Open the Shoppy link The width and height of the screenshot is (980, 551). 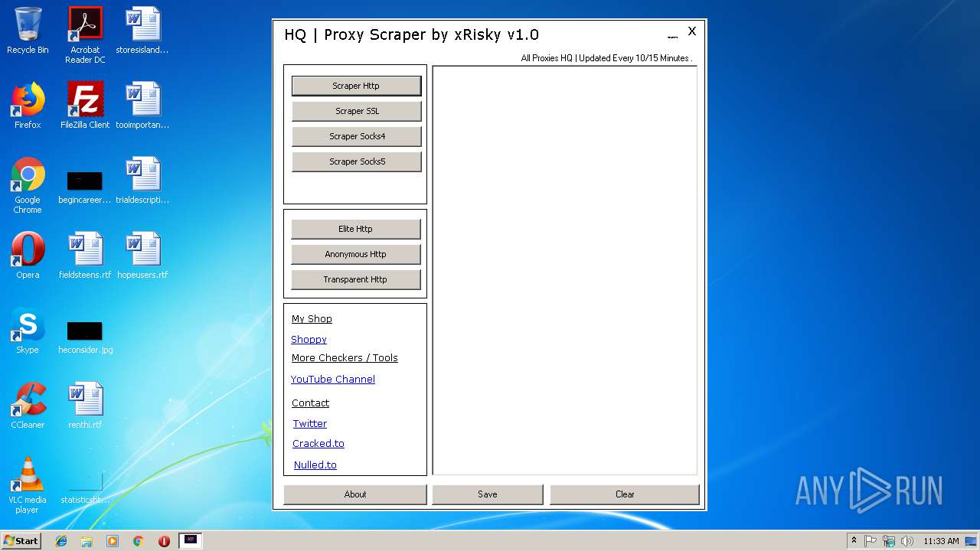click(309, 339)
